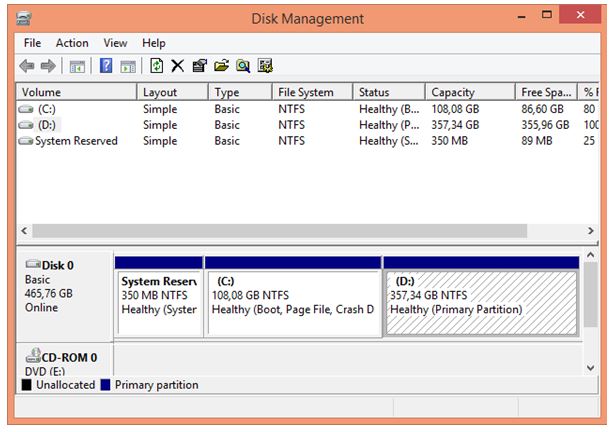Maximize the Disk Management window
This screenshot has width=613, height=432.
tap(547, 16)
